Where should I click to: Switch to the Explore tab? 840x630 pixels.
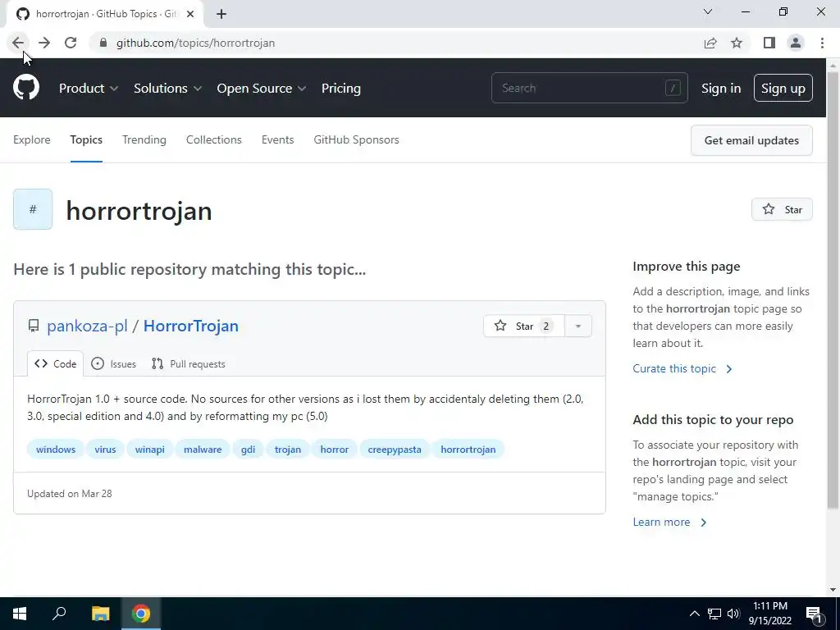pos(32,139)
